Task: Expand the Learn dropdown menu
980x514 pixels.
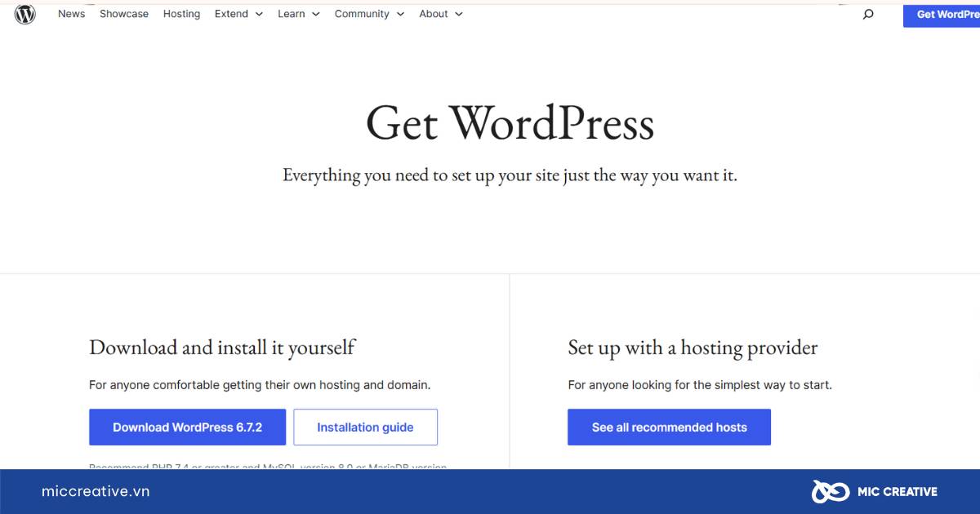Action: tap(299, 14)
